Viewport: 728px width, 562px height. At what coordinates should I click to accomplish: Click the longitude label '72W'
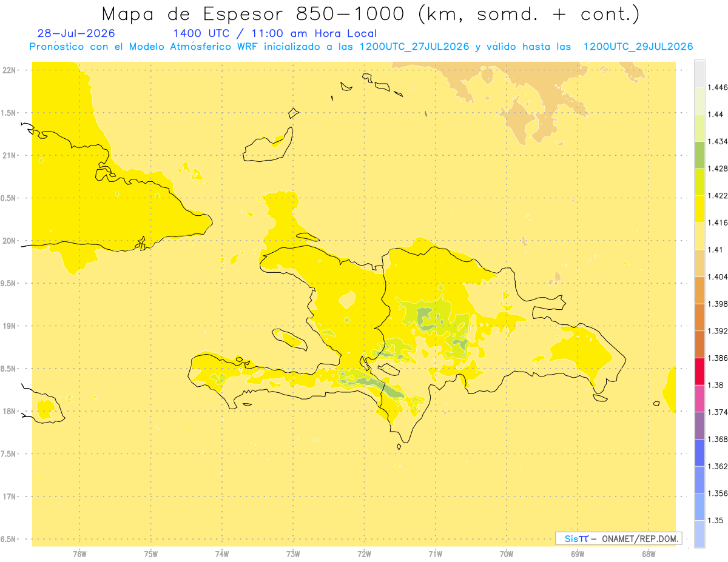point(364,554)
